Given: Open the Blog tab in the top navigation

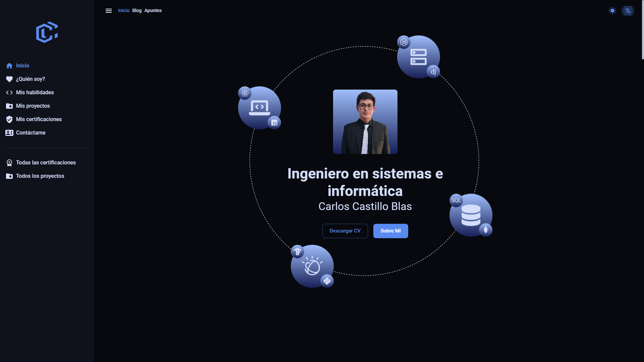Looking at the screenshot, I should [x=137, y=11].
